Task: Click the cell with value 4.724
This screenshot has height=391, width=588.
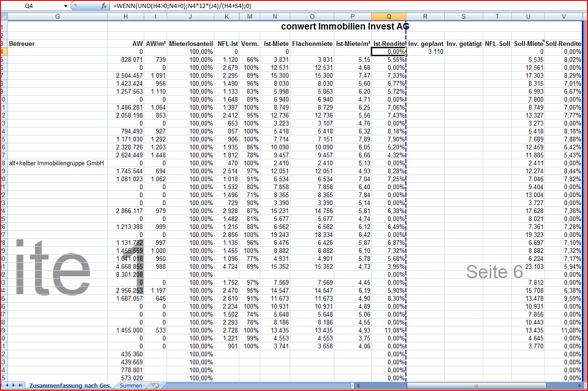Action: 227,266
